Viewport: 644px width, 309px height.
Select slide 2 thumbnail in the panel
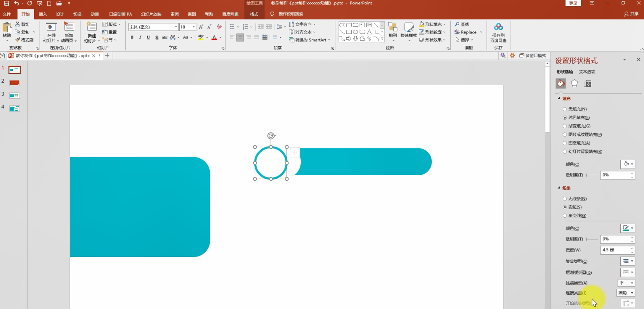tap(14, 83)
